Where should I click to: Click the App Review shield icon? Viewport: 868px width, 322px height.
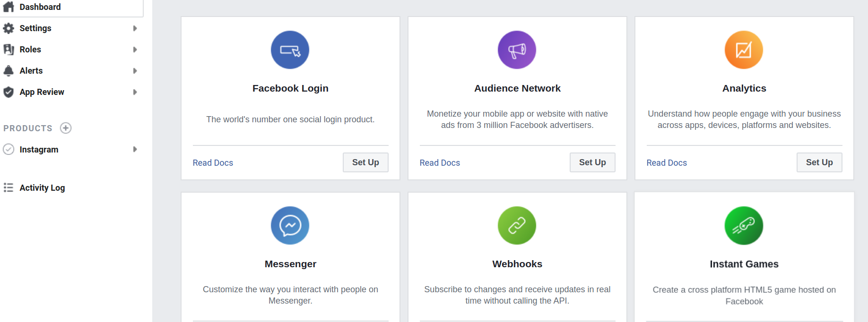coord(9,92)
